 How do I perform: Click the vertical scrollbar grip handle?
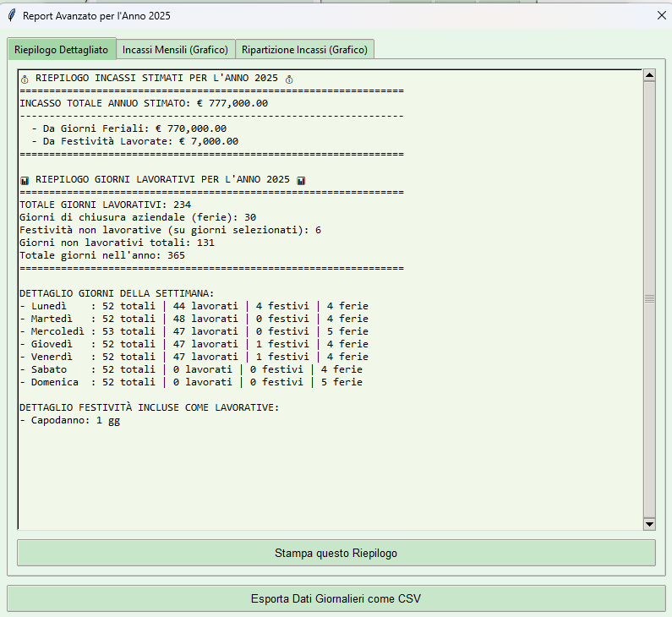click(x=649, y=298)
